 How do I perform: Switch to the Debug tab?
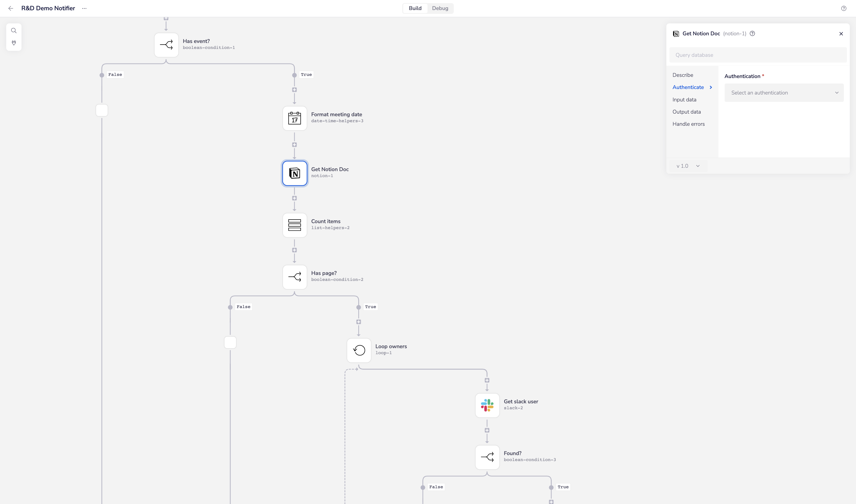(x=440, y=8)
